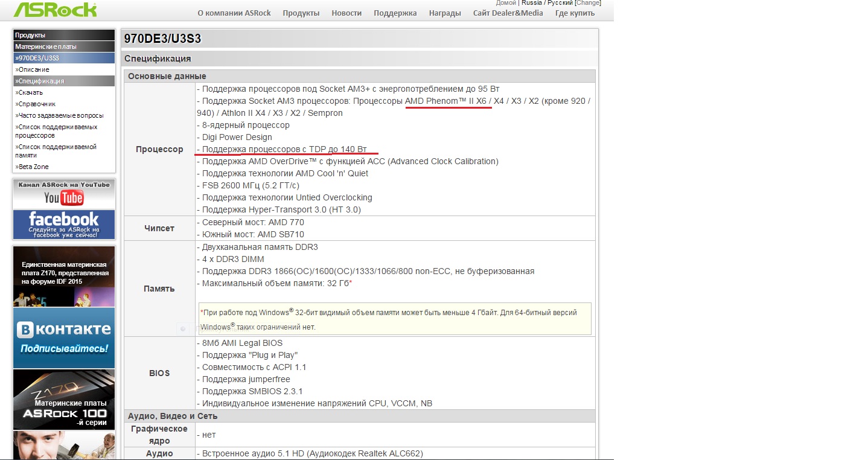This screenshot has height=460, width=868.
Task: Click the 8-ядерный процессор line
Action: point(243,125)
